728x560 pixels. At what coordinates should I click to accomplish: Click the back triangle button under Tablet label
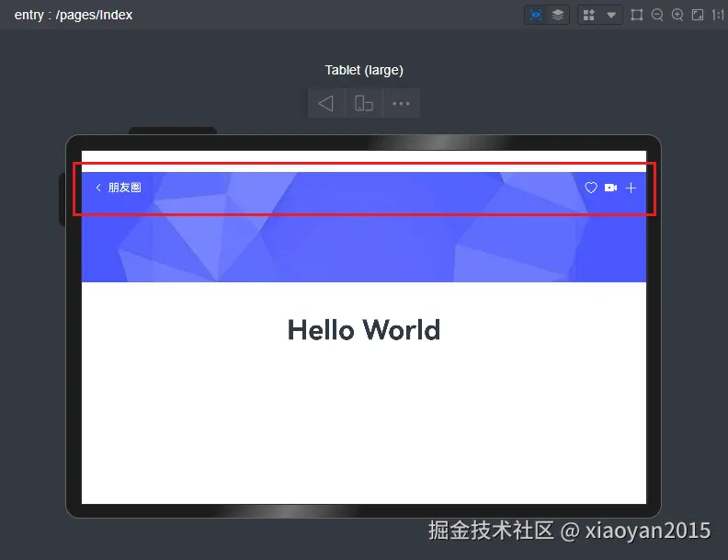coord(326,103)
